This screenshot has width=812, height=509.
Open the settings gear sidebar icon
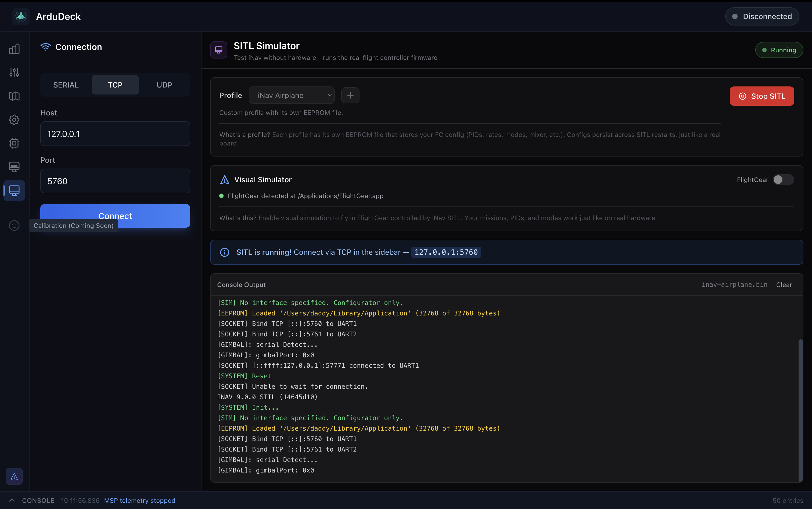pos(14,120)
